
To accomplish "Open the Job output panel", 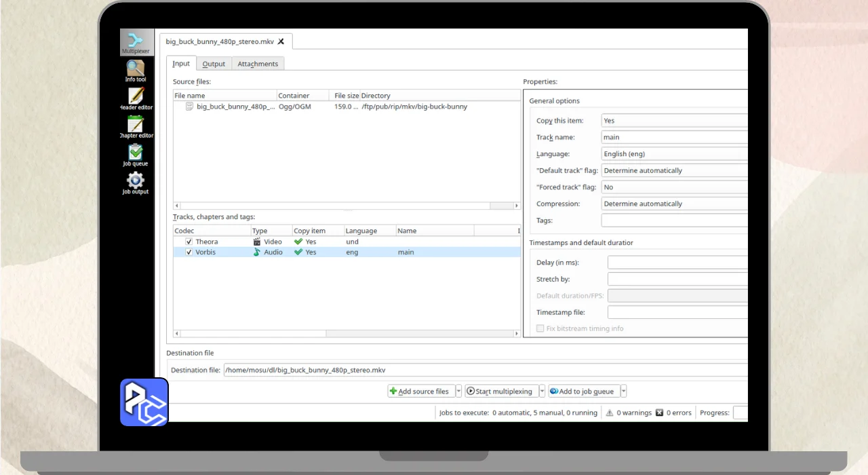I will [136, 183].
